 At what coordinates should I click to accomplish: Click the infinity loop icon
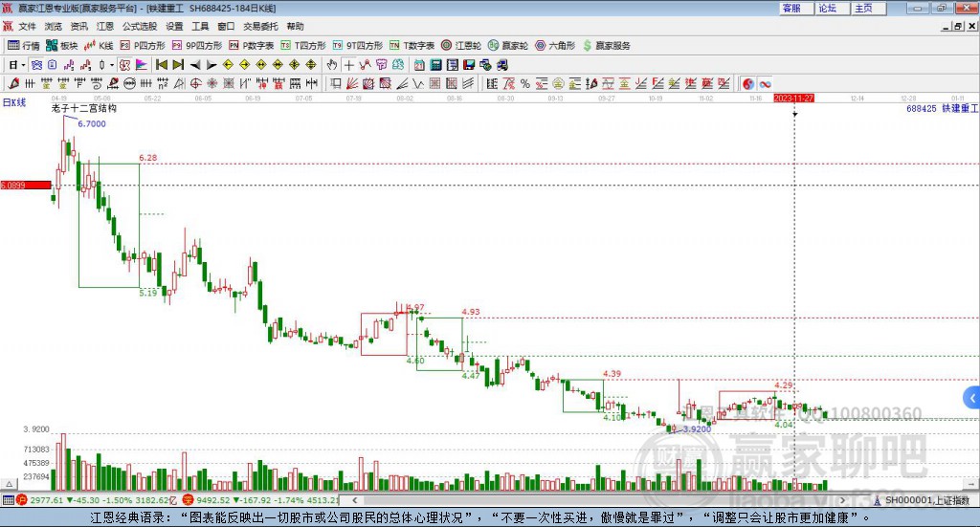coord(765,83)
